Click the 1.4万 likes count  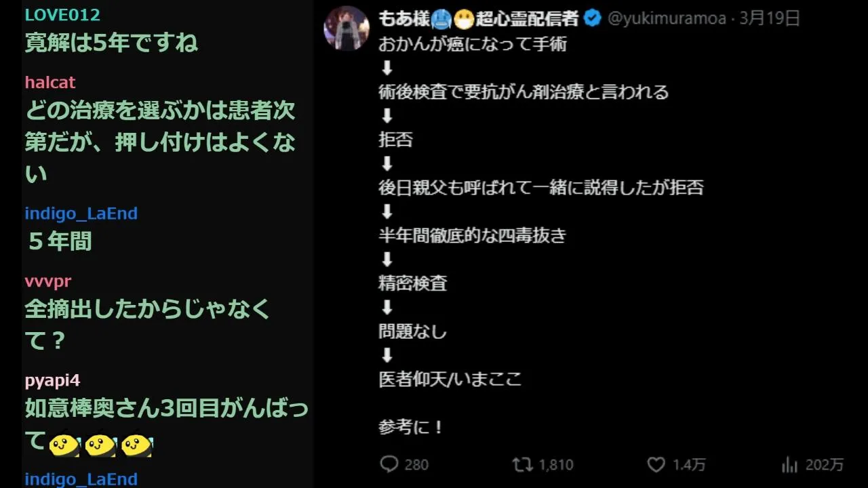point(689,465)
